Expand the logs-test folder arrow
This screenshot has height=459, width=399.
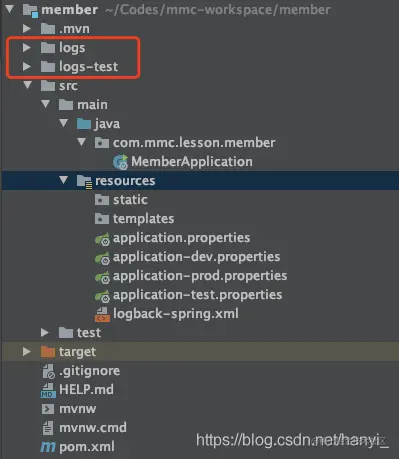[x=27, y=67]
